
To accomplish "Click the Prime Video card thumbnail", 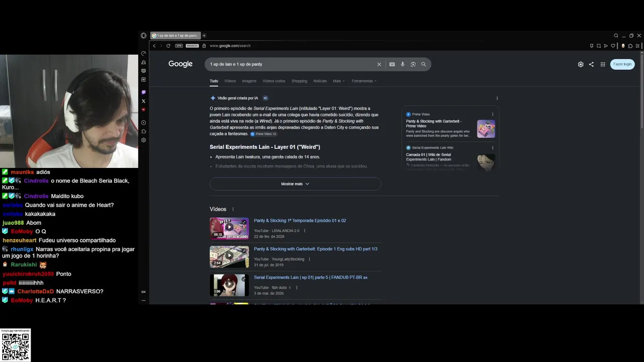I will point(486,129).
